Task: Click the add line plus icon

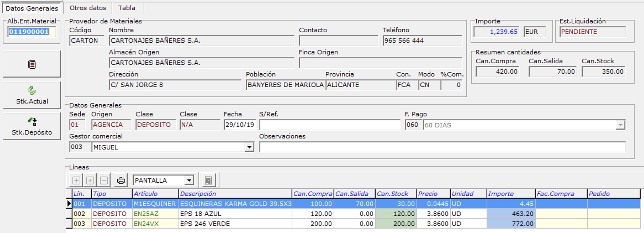Action: (76, 180)
